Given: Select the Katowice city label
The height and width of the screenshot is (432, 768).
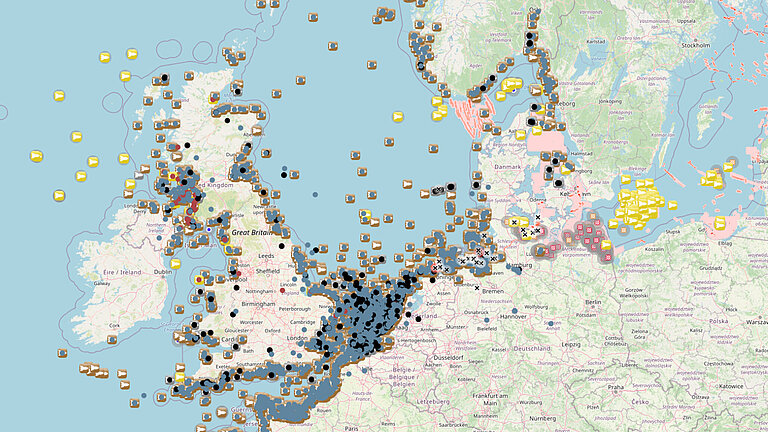Looking at the screenshot, I should pos(731,384).
